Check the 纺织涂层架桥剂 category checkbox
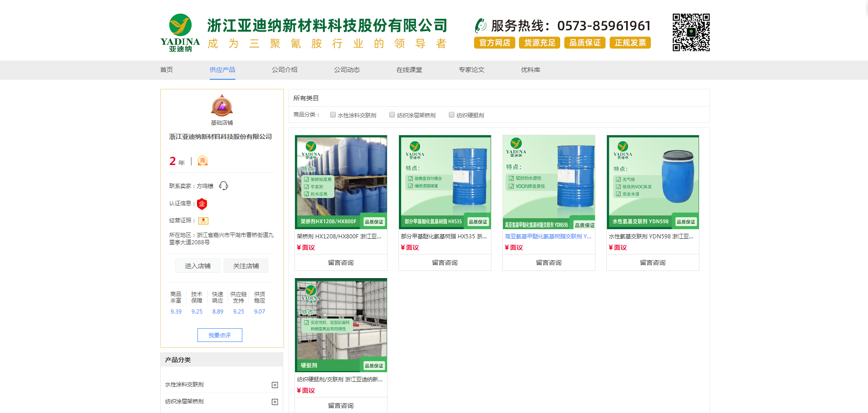Screen dimensions: 868x413 click(x=392, y=115)
